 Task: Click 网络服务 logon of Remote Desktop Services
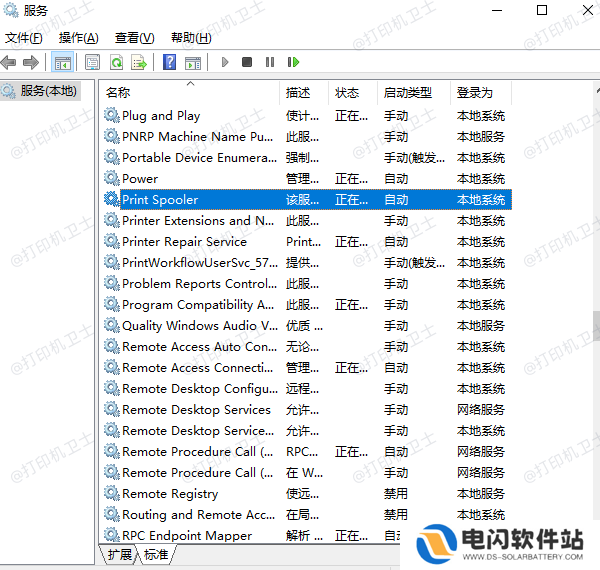(x=481, y=410)
